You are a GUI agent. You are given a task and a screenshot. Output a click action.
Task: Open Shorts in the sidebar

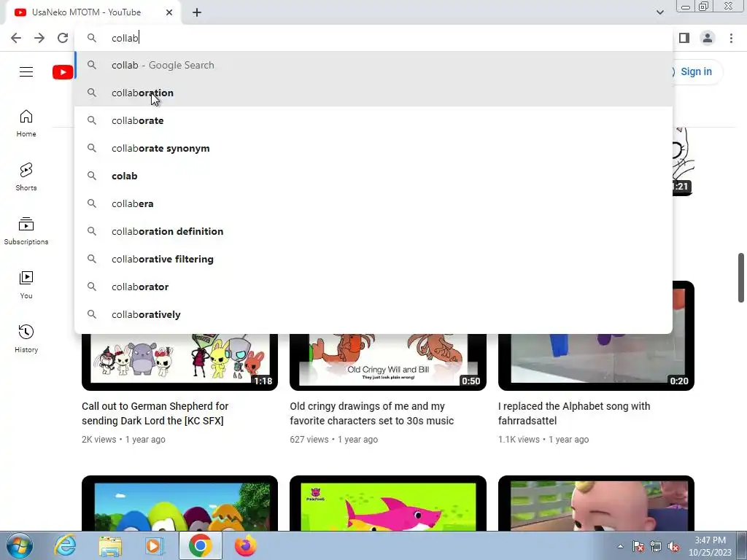coord(26,177)
